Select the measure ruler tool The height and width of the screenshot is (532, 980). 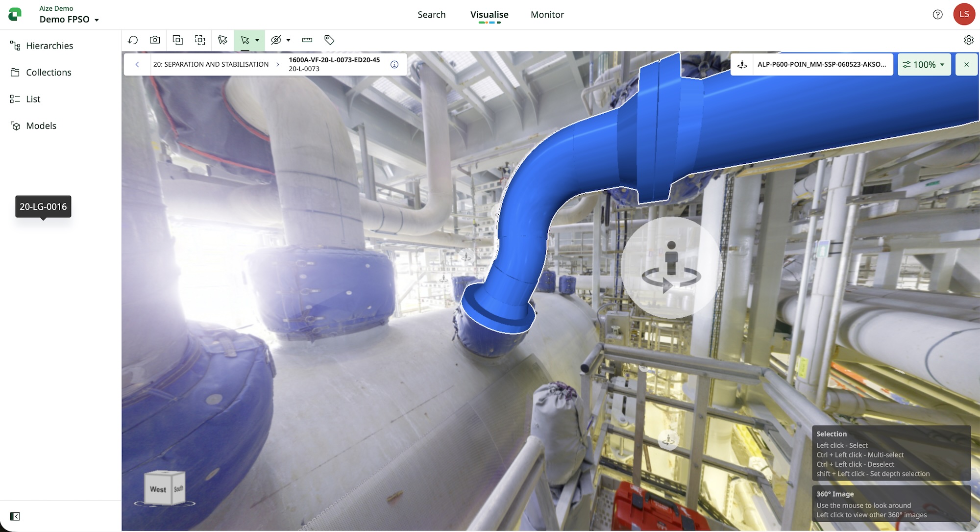[x=307, y=40]
